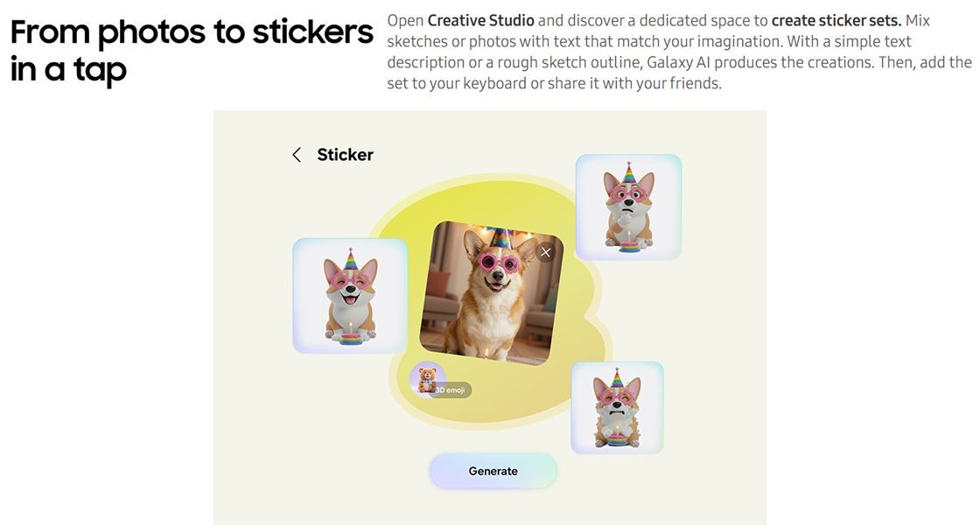Select the thinking corgi sticker at top right
This screenshot has height=525, width=980.
tap(628, 206)
